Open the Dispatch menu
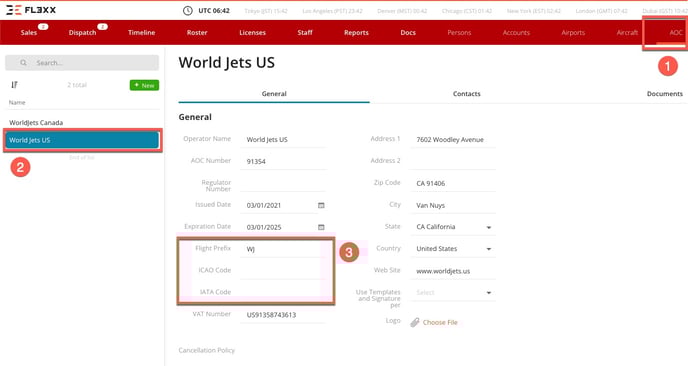The height and width of the screenshot is (366, 688). click(x=82, y=32)
